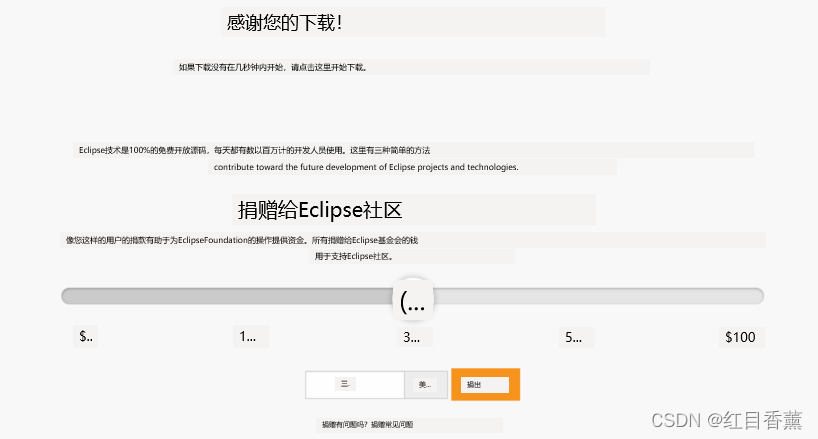Select the '5...' donation amount label

point(574,337)
